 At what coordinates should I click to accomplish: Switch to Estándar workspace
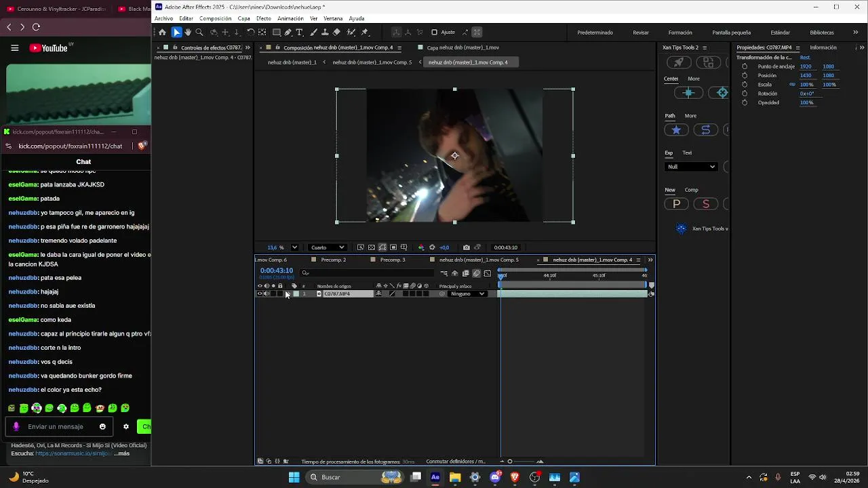(x=780, y=33)
